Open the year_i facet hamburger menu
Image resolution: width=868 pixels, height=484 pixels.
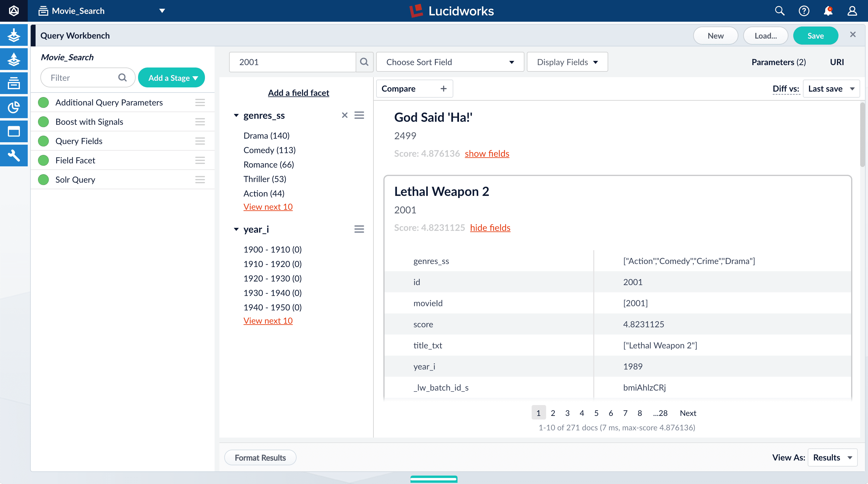pyautogui.click(x=359, y=229)
